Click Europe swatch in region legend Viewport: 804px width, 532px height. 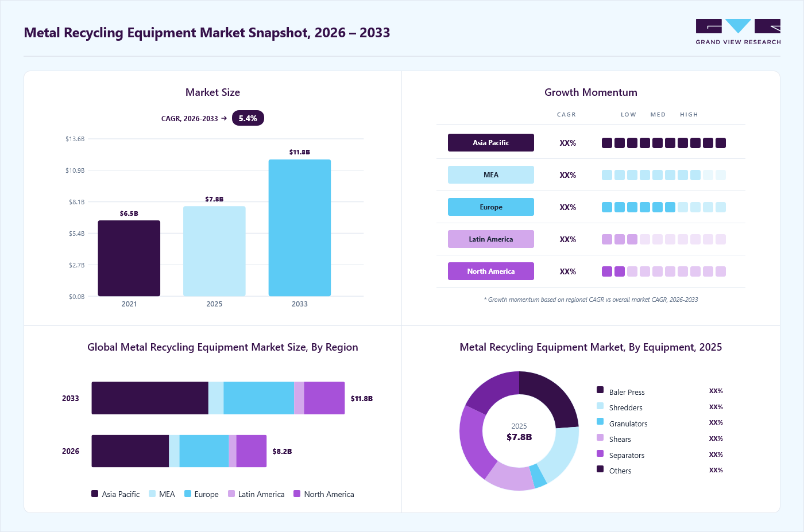coord(188,494)
